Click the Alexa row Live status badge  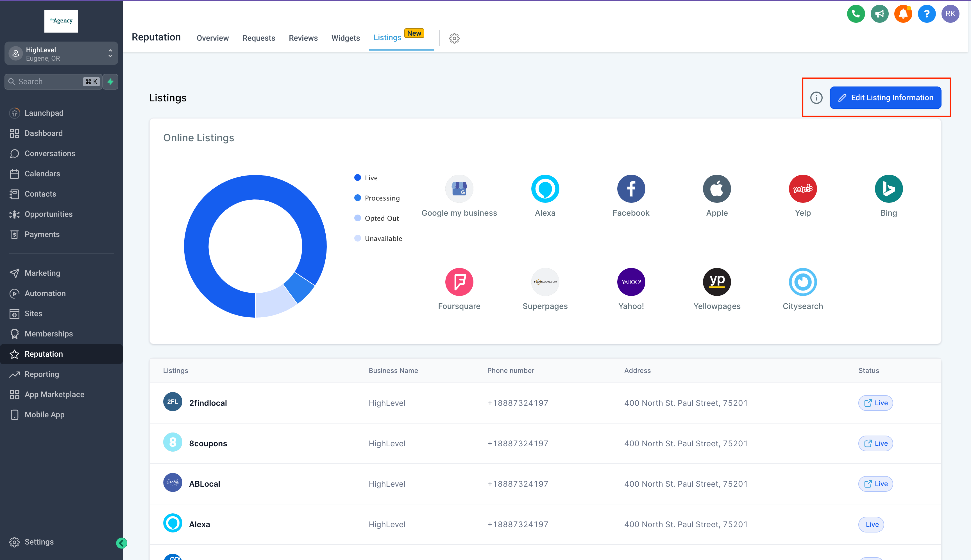point(871,525)
